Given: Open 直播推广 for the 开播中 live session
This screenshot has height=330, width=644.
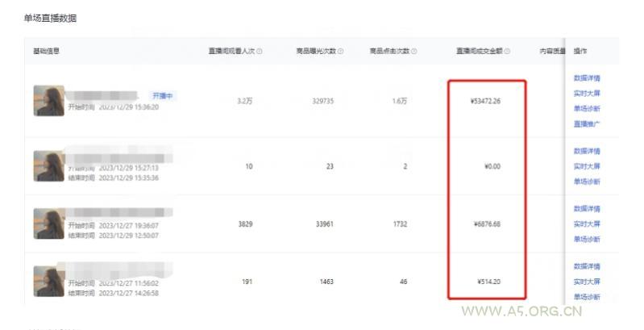Looking at the screenshot, I should (587, 123).
